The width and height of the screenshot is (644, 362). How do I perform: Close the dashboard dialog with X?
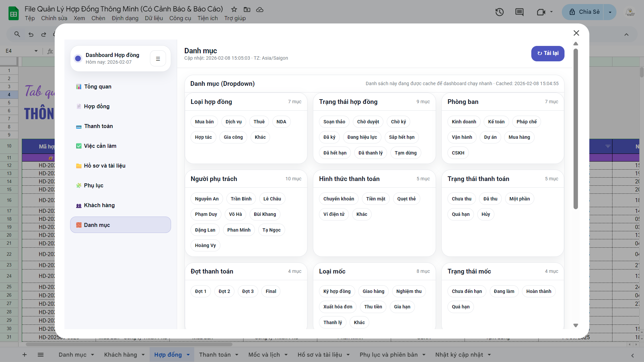[x=576, y=33]
